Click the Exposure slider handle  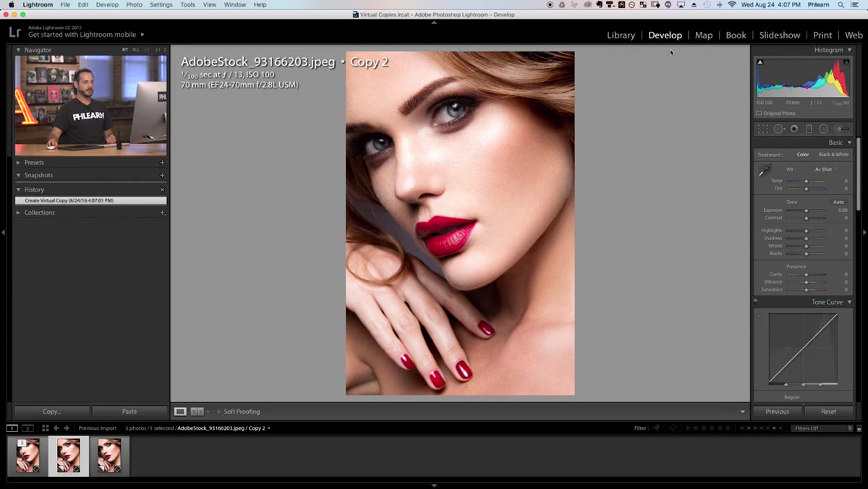pos(806,211)
